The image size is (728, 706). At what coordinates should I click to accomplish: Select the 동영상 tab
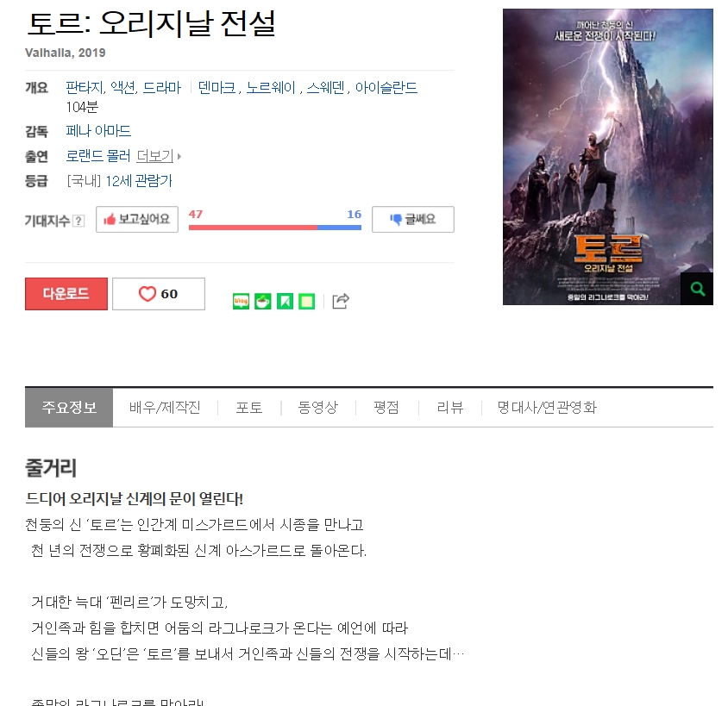318,407
